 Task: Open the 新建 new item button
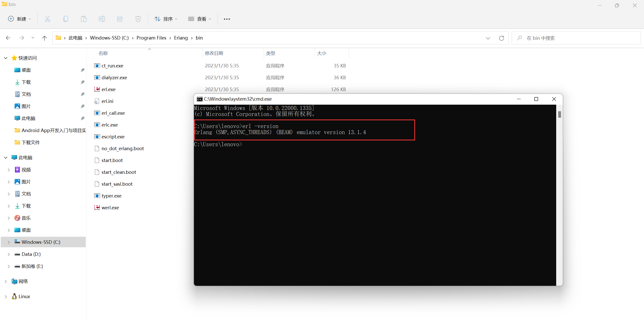(x=20, y=19)
